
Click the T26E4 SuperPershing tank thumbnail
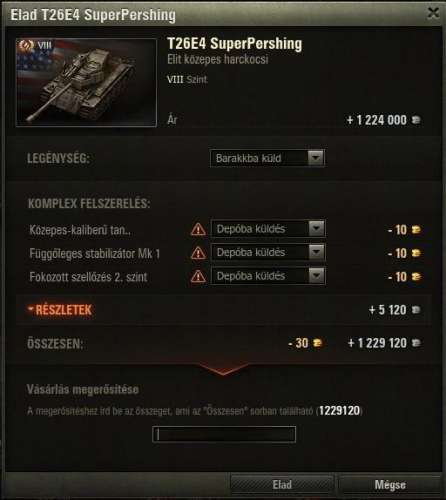pos(86,82)
